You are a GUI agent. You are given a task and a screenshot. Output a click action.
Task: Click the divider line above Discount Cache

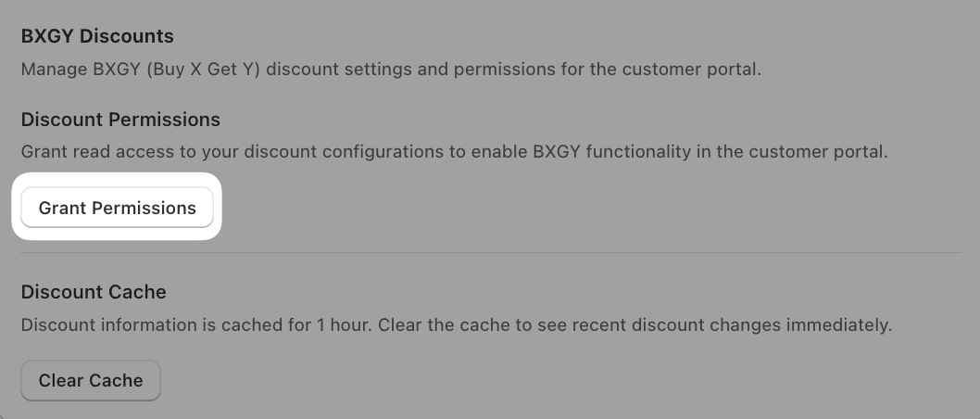491,253
